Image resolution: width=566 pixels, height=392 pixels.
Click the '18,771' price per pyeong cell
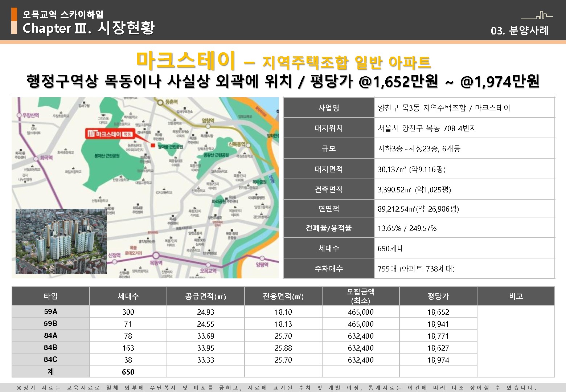pos(438,336)
